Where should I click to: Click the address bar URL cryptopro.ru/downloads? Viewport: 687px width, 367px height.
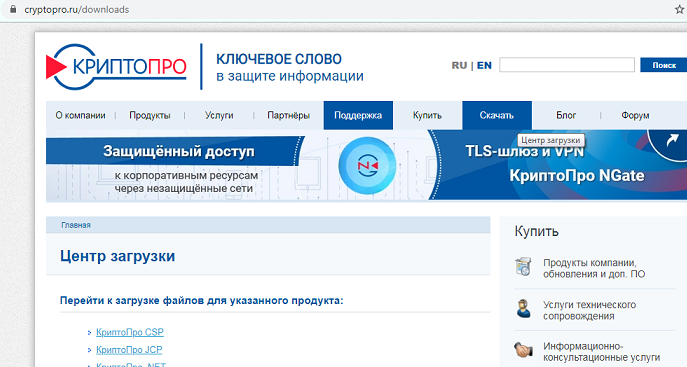click(x=77, y=10)
